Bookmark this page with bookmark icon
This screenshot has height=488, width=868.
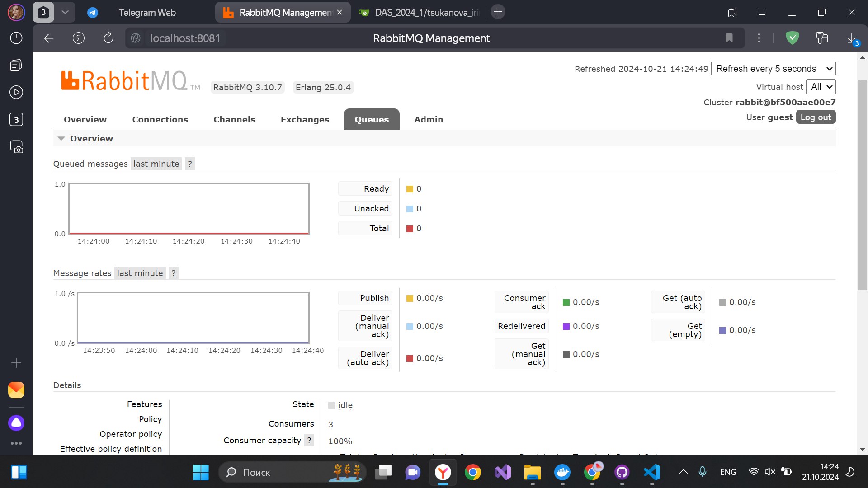click(729, 38)
